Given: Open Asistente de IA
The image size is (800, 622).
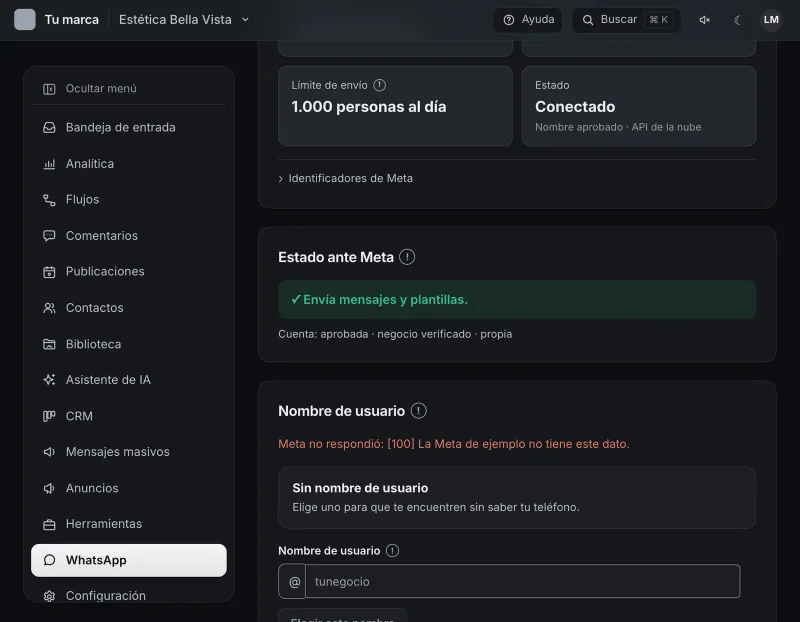Looking at the screenshot, I should coord(129,380).
